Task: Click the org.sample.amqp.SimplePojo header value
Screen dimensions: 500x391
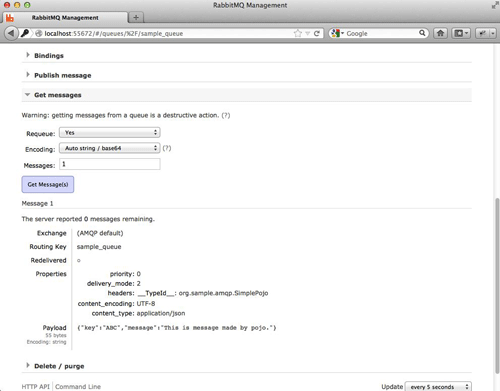Action: click(x=223, y=293)
